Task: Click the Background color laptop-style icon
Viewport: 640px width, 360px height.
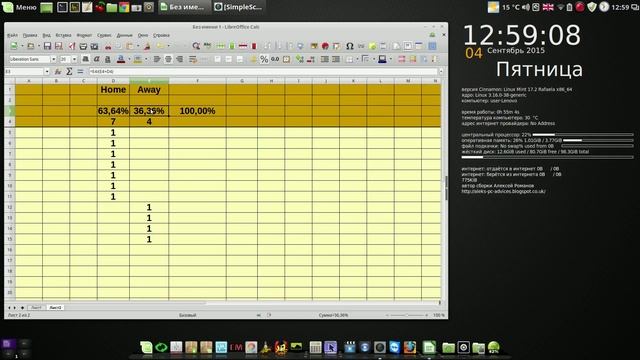Action: coord(382,60)
